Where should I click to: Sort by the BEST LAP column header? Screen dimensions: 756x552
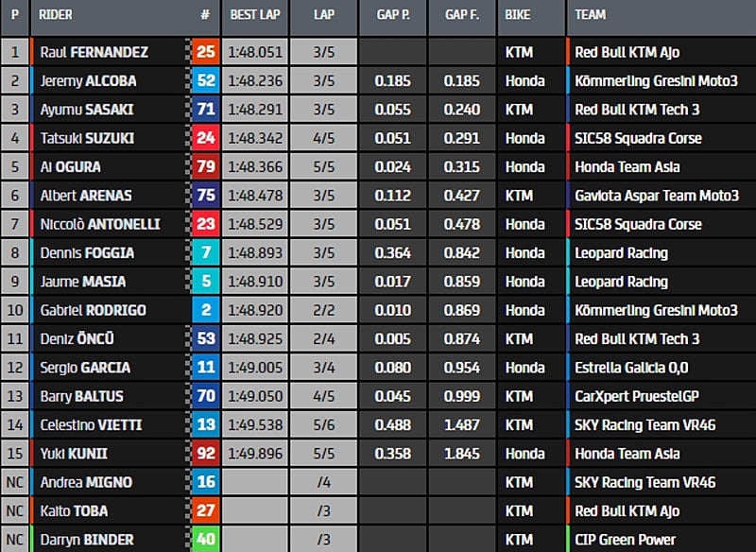[253, 15]
